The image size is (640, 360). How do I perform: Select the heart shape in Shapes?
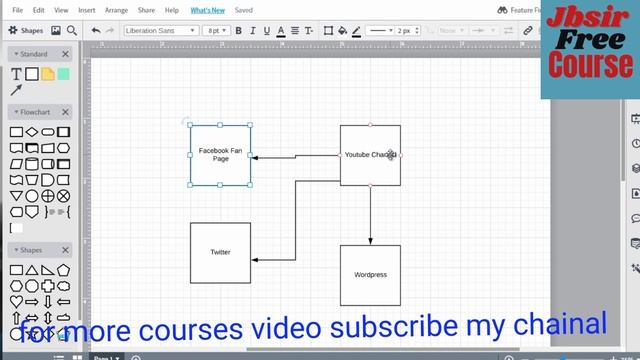16,302
